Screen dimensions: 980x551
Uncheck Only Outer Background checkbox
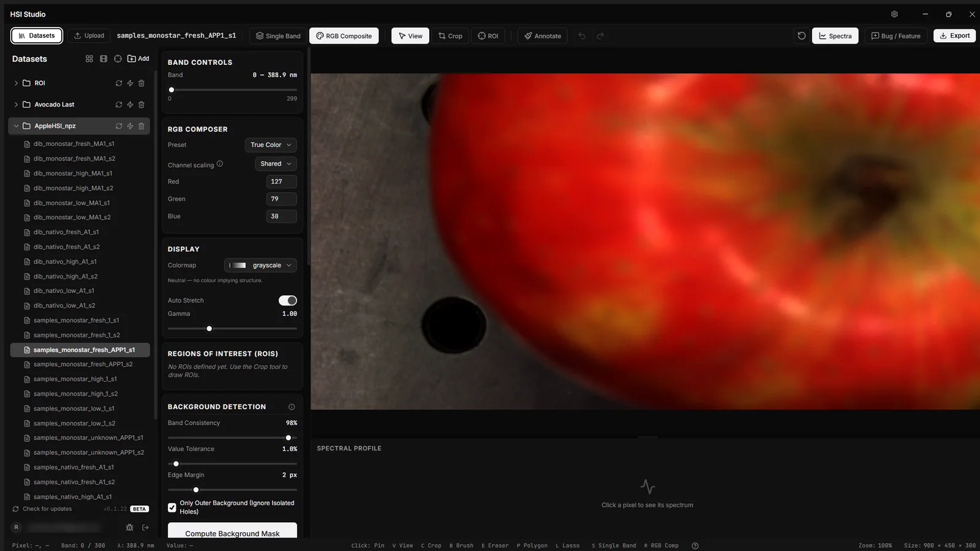pos(172,508)
